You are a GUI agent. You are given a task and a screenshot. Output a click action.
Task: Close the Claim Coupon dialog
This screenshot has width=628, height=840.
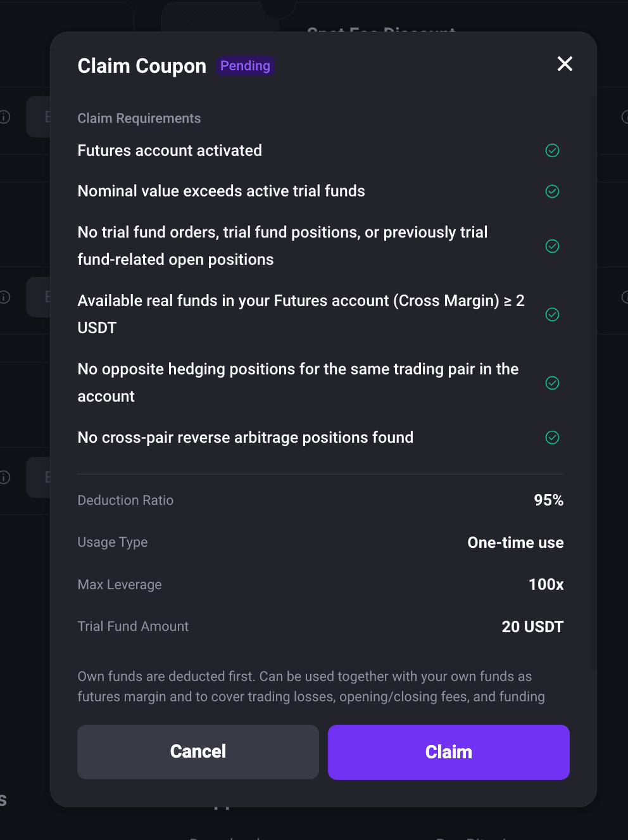[x=565, y=64]
